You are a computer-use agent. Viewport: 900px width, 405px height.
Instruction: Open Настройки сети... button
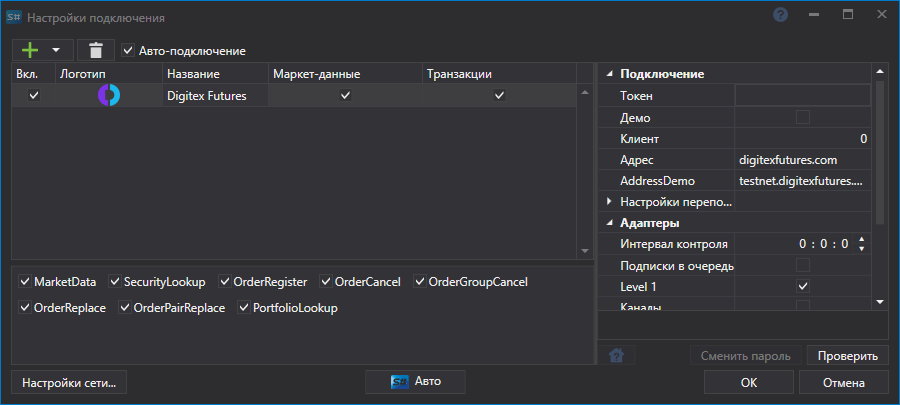(x=69, y=383)
